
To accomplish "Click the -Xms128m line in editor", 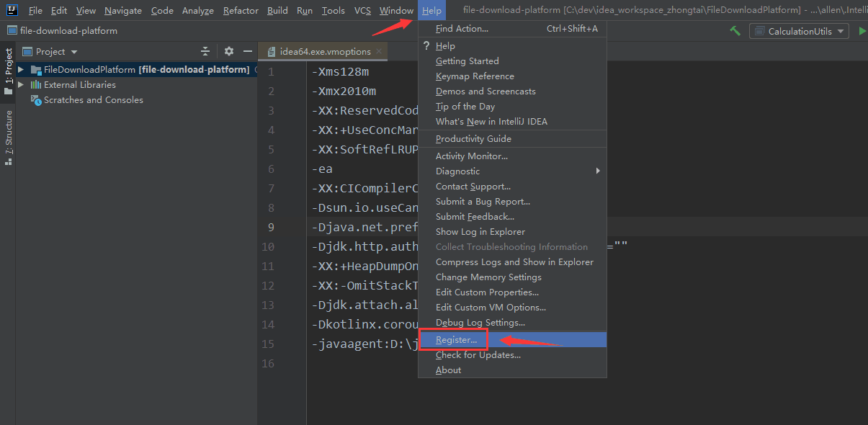I will (340, 72).
